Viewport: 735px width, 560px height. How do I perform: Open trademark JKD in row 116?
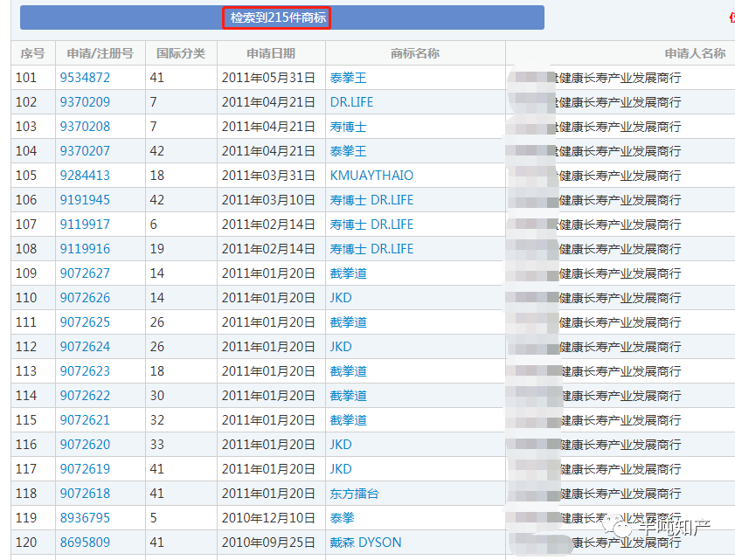click(341, 445)
